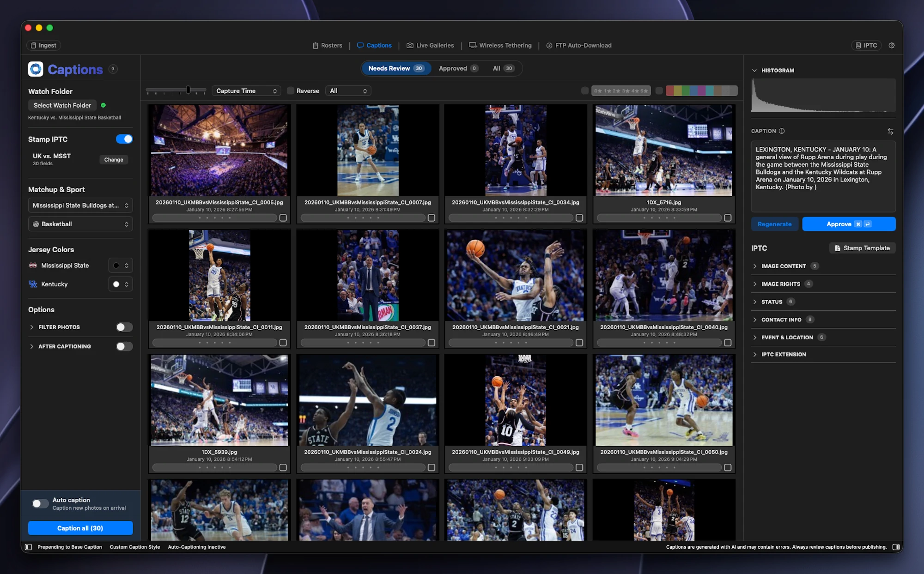Image resolution: width=924 pixels, height=574 pixels.
Task: Click the Stamp Template document icon
Action: pyautogui.click(x=837, y=248)
